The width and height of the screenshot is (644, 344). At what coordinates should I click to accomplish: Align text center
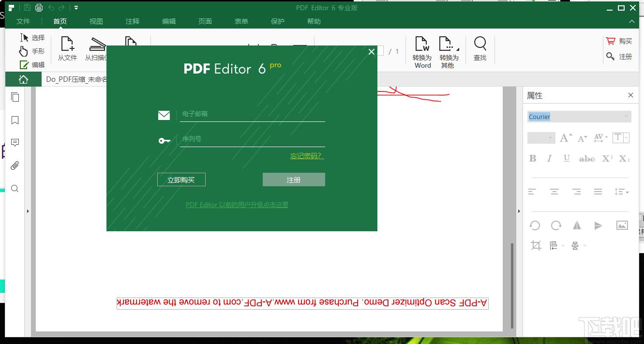tap(554, 192)
